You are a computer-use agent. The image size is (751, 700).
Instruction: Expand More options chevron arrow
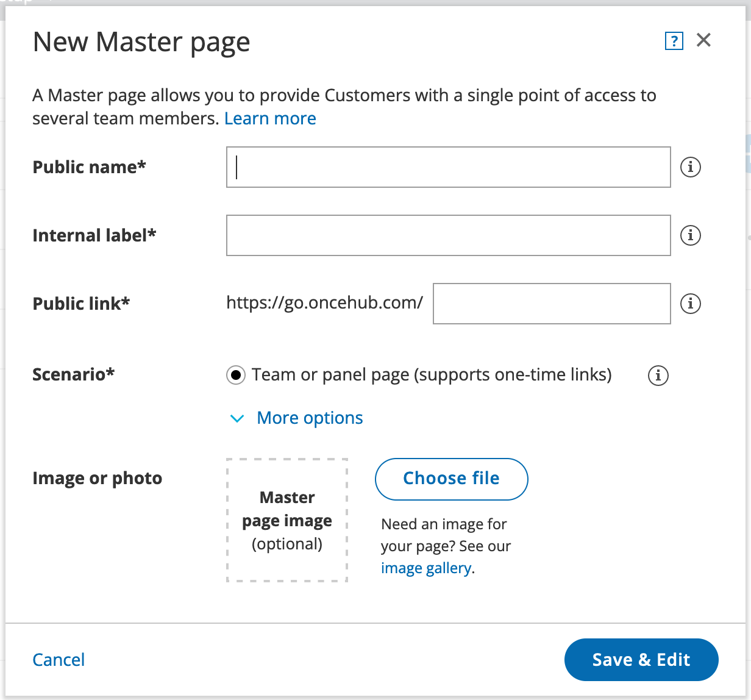237,418
